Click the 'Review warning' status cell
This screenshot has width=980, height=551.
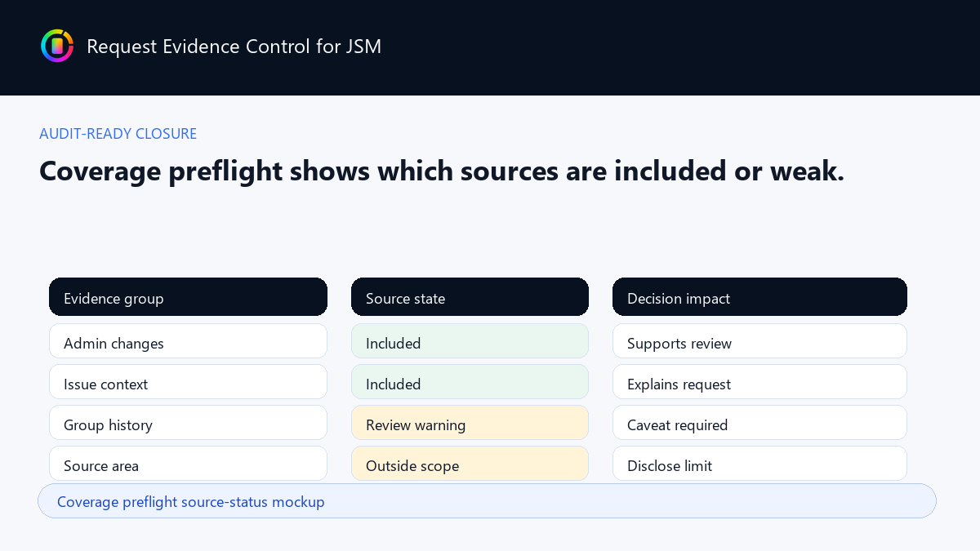tap(470, 423)
